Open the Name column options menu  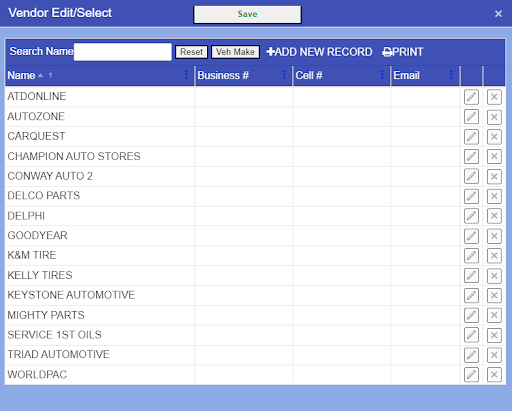(186, 75)
